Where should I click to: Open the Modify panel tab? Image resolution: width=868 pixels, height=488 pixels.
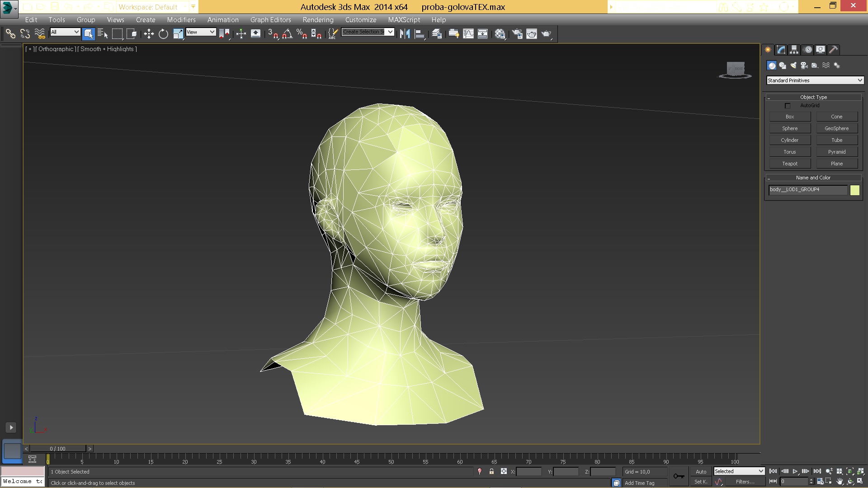pyautogui.click(x=781, y=50)
